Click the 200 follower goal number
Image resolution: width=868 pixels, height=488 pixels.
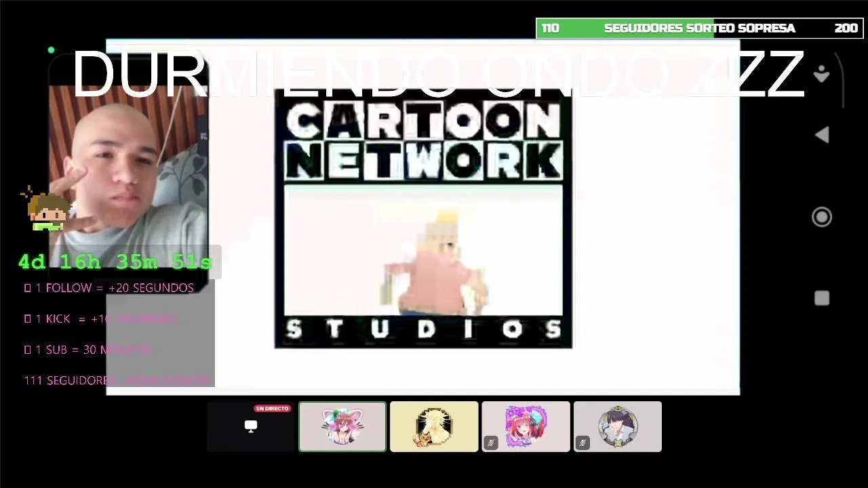coord(846,28)
